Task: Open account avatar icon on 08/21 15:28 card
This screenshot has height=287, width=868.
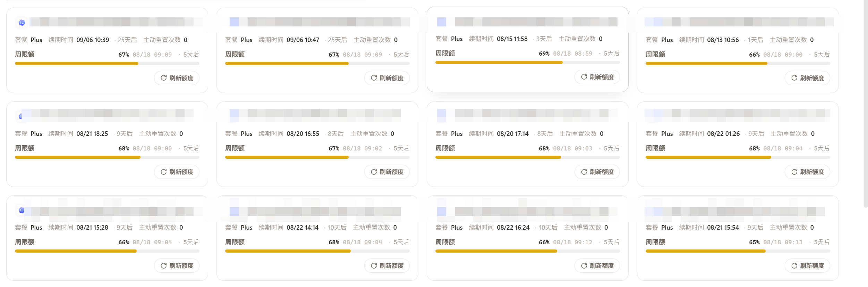Action: click(22, 210)
